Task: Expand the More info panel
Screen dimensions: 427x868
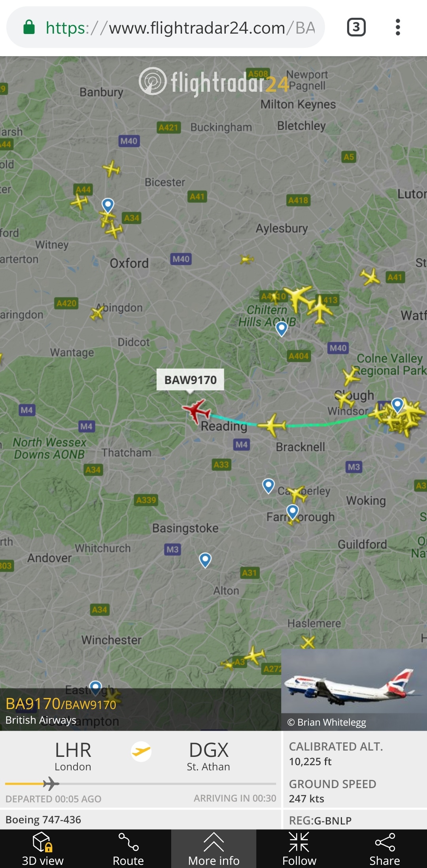Action: pos(213,849)
